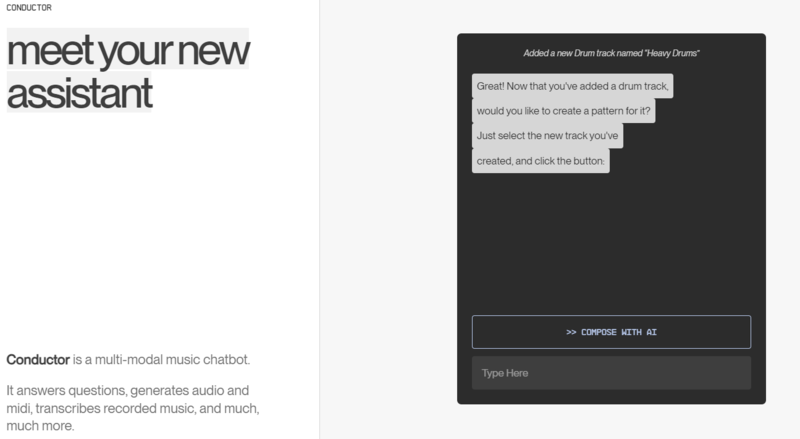Select the "meet your new" heading line

(128, 50)
